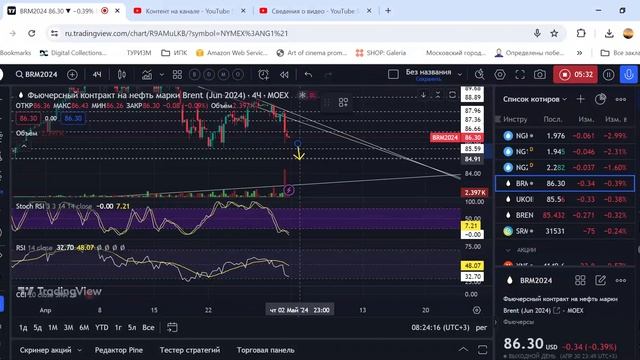Open the 'Скринер акций' panel
Viewport: 640px width, 360px height.
[x=45, y=350]
